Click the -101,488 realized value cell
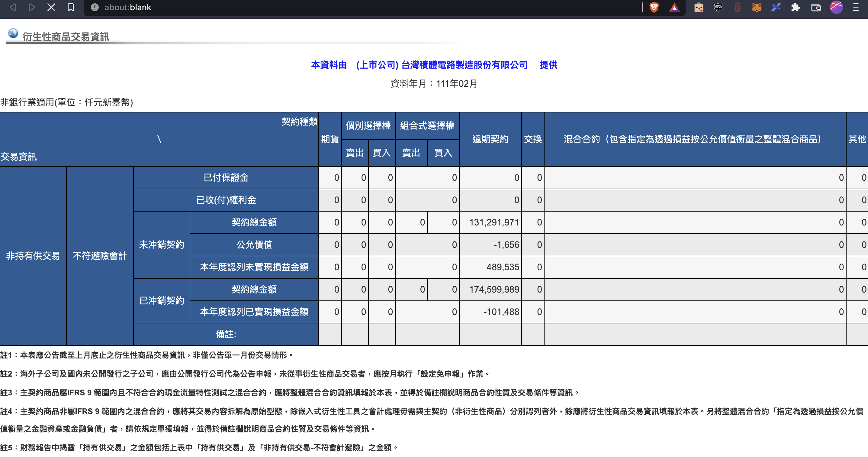 click(x=490, y=312)
